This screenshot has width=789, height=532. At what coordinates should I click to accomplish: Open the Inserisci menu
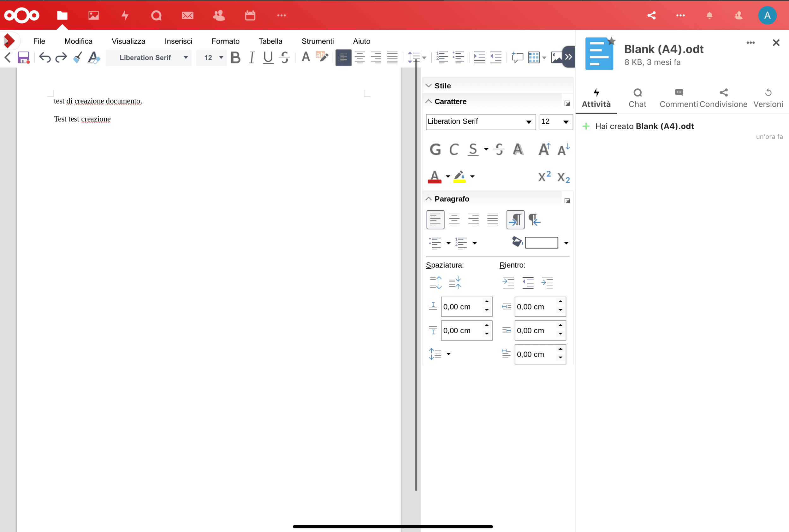[x=179, y=41]
